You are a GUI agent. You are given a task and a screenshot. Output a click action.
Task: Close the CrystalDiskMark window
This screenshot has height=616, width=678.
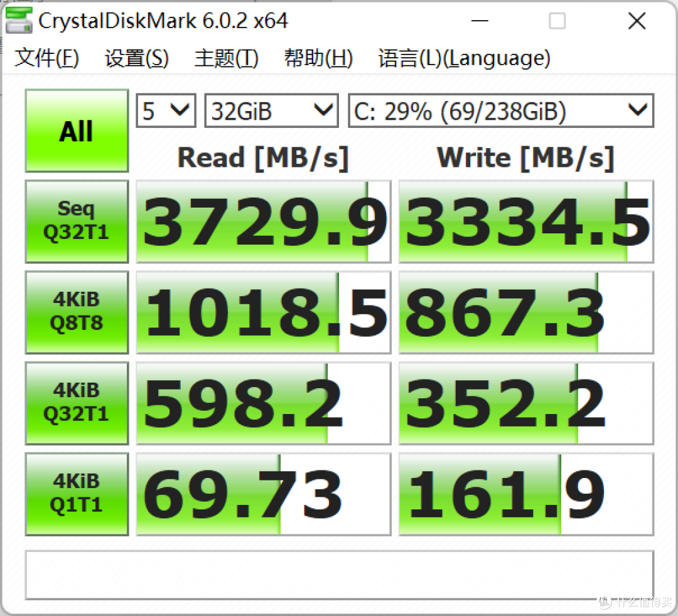coord(637,21)
